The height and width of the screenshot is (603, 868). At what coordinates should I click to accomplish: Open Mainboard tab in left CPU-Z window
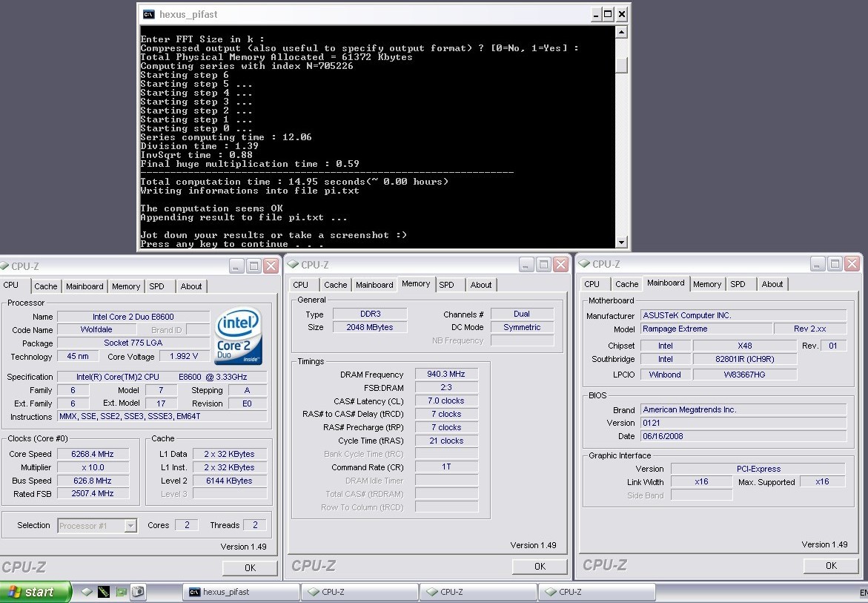[x=85, y=286]
